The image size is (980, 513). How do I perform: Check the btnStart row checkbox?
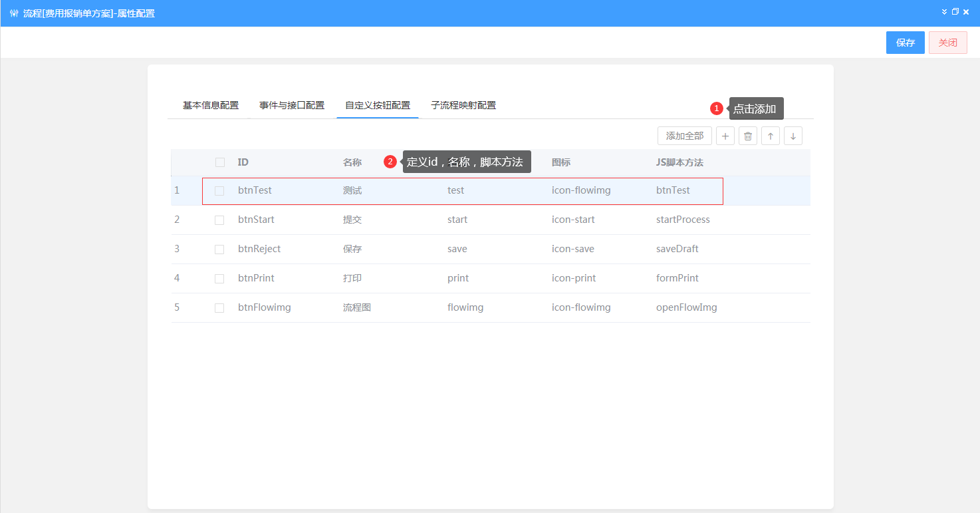pos(219,220)
